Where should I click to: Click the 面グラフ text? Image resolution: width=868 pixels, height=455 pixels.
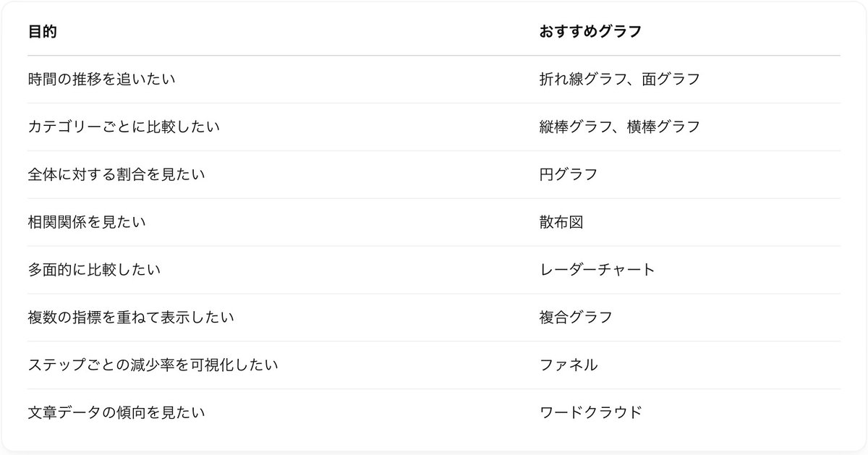click(671, 80)
